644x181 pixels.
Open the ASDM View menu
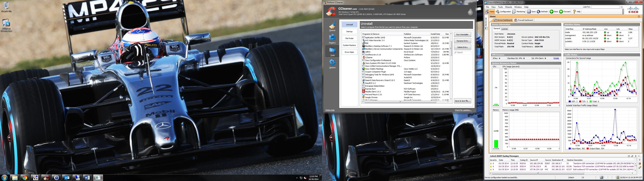pyautogui.click(x=493, y=7)
